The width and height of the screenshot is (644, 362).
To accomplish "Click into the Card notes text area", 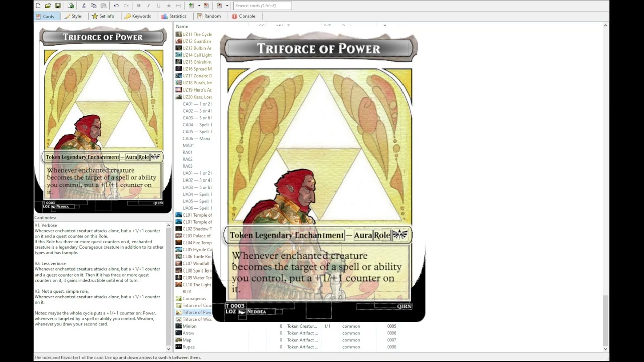I will point(99,287).
